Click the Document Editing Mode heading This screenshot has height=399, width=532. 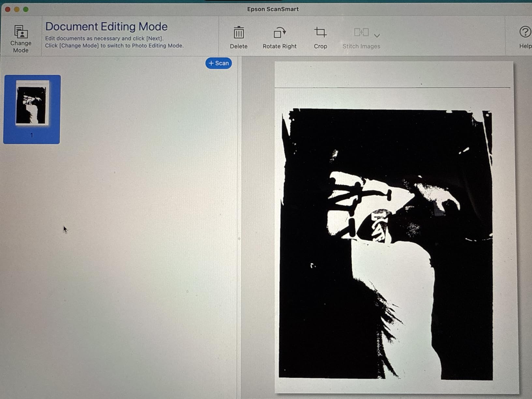[106, 26]
